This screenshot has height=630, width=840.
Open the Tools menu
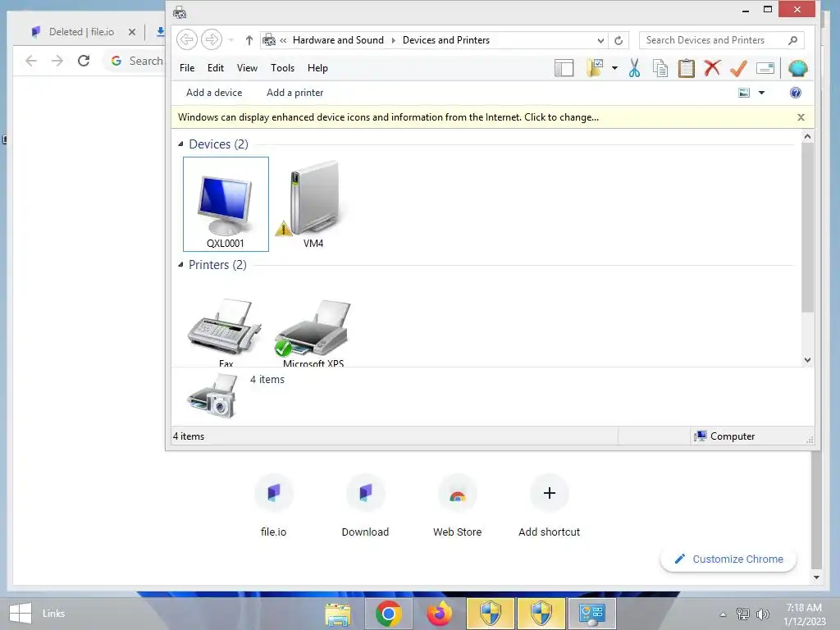[282, 68]
